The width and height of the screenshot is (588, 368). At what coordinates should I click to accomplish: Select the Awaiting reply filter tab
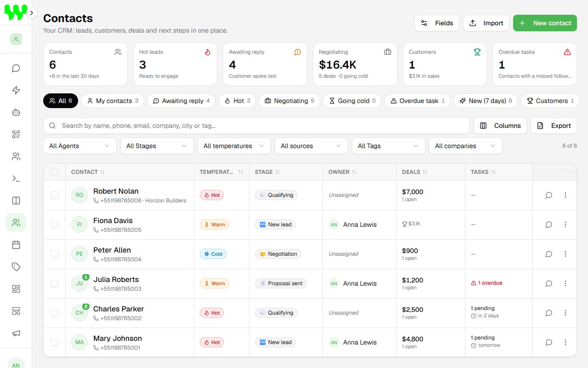coord(181,101)
